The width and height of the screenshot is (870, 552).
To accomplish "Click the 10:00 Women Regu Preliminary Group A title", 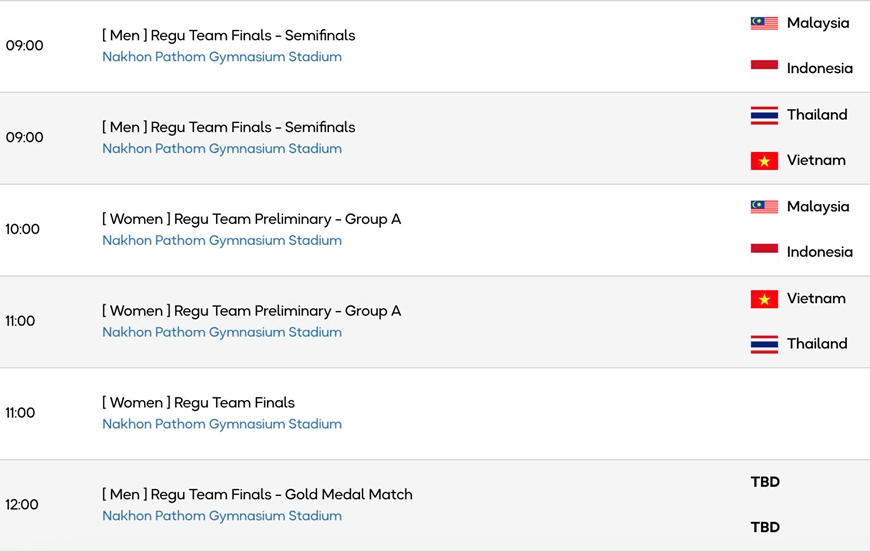I will click(x=251, y=219).
